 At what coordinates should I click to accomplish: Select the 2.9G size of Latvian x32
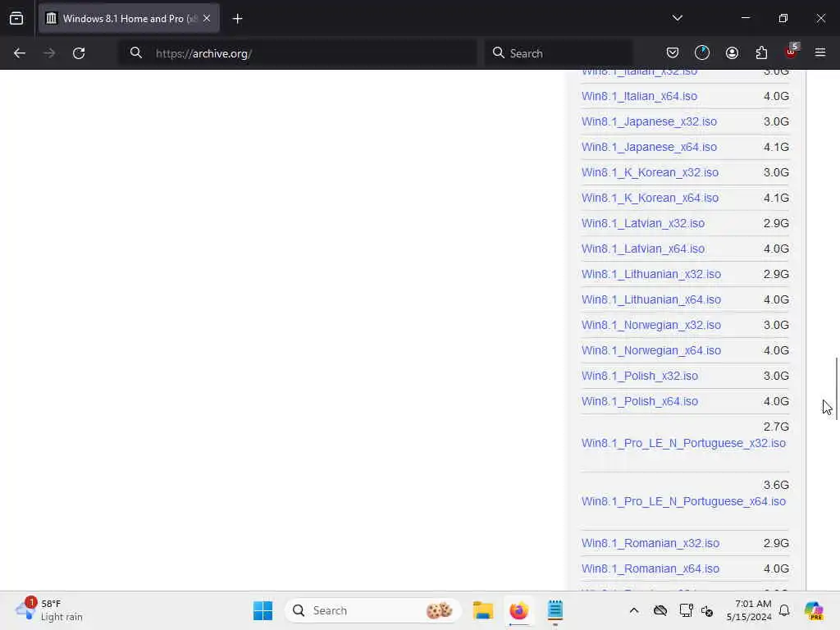click(776, 223)
